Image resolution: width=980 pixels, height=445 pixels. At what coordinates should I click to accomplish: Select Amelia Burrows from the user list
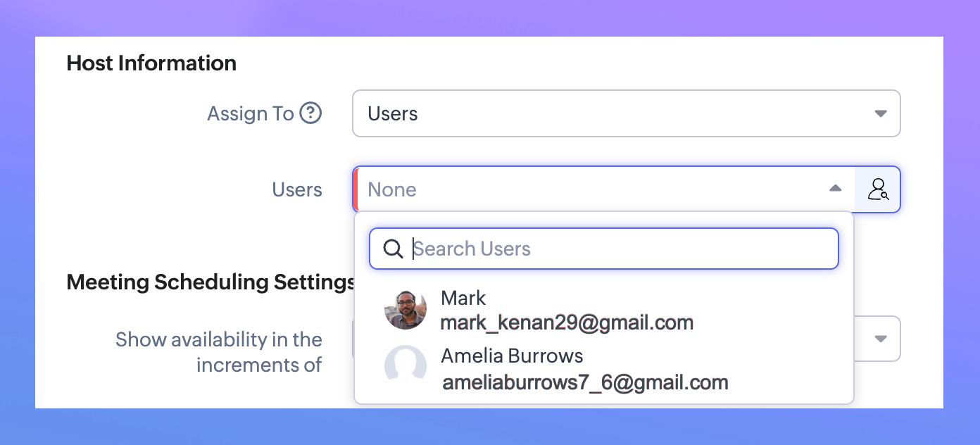[x=512, y=356]
